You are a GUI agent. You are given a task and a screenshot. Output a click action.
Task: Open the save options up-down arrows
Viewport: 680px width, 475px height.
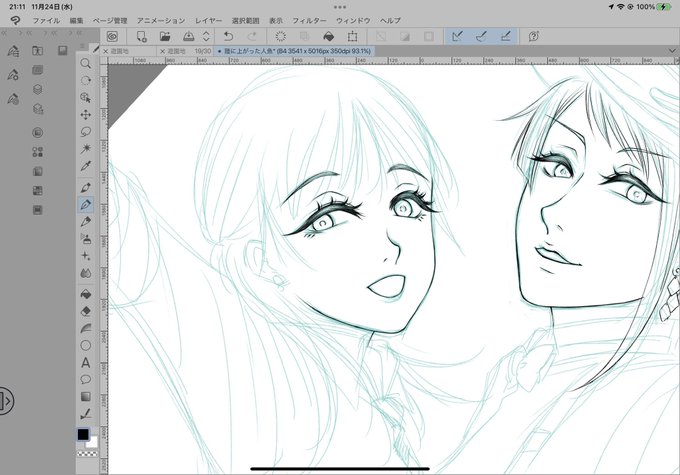[x=206, y=36]
